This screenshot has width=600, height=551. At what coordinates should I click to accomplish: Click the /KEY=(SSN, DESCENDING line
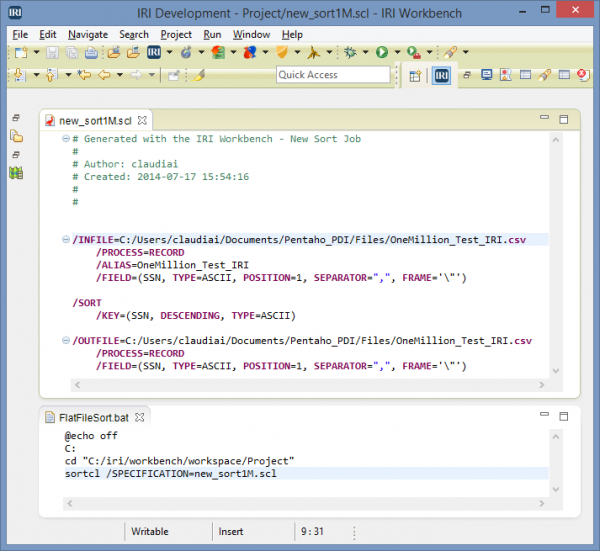[196, 316]
